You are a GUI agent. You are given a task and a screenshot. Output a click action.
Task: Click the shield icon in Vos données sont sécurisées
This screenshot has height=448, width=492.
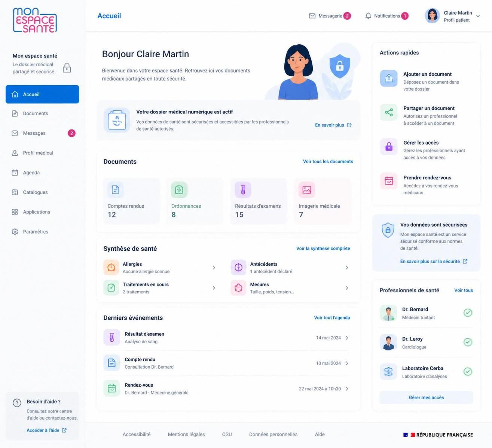(x=388, y=230)
